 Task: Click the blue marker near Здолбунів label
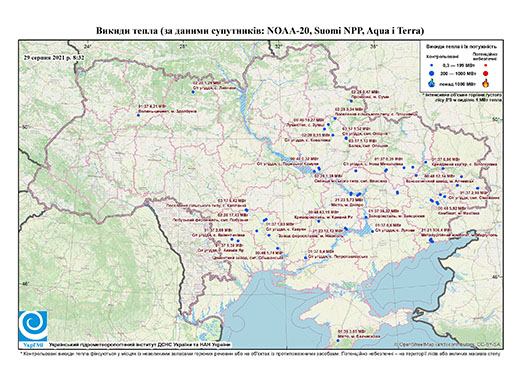tap(138, 115)
